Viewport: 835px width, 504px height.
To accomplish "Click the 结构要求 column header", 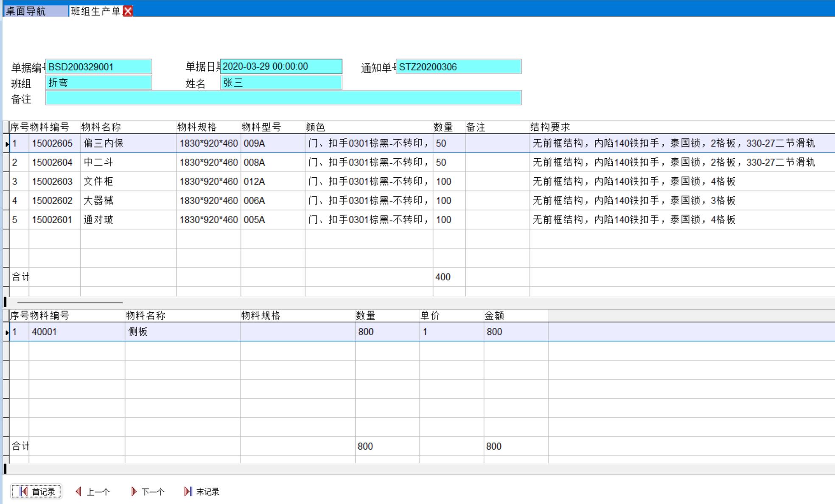I will pyautogui.click(x=550, y=127).
